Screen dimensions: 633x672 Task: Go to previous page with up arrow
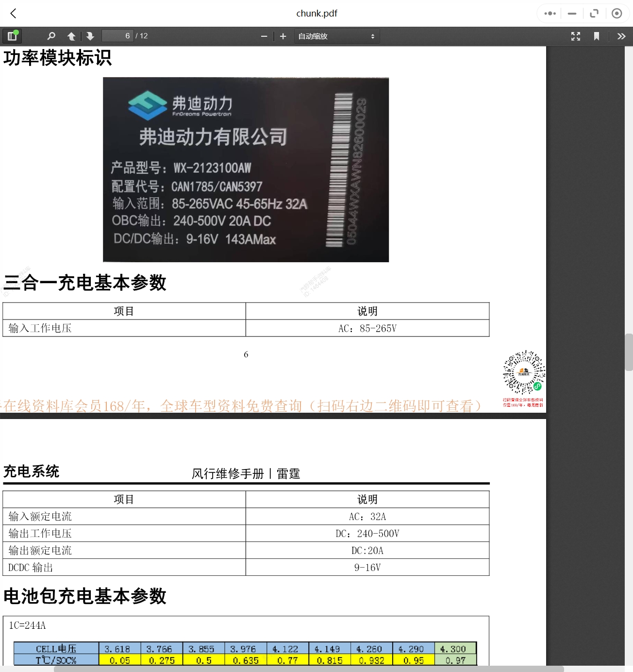[x=71, y=35]
